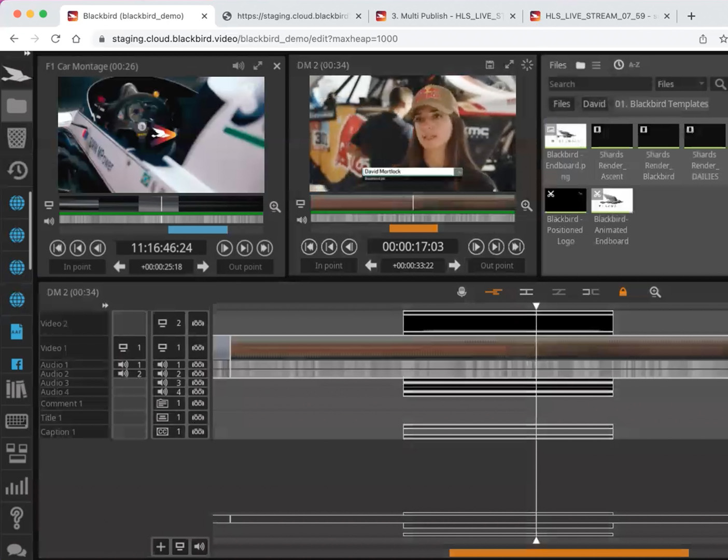Click the timeline zoom magnifier icon
This screenshot has width=728, height=560.
[x=655, y=292]
